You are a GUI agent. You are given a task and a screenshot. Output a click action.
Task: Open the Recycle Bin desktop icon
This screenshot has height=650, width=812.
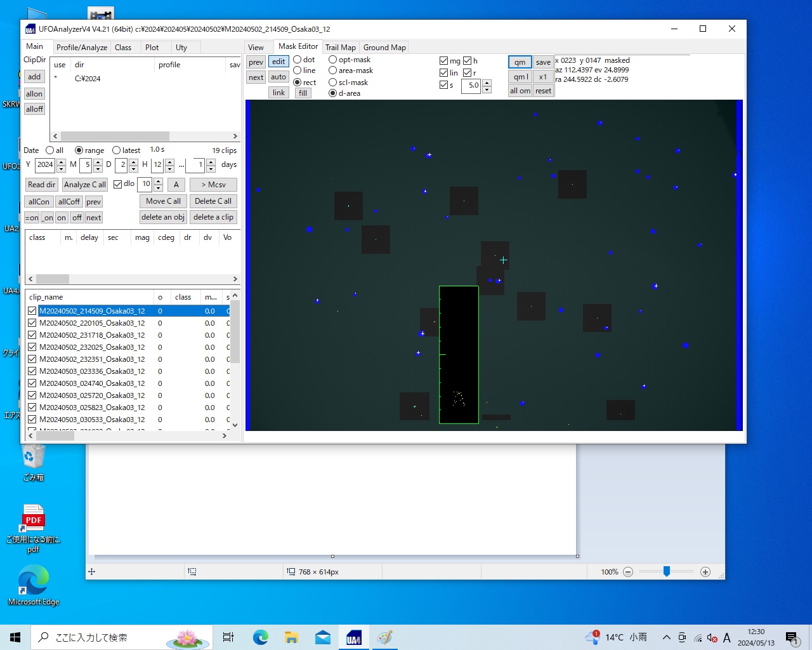coord(33,457)
